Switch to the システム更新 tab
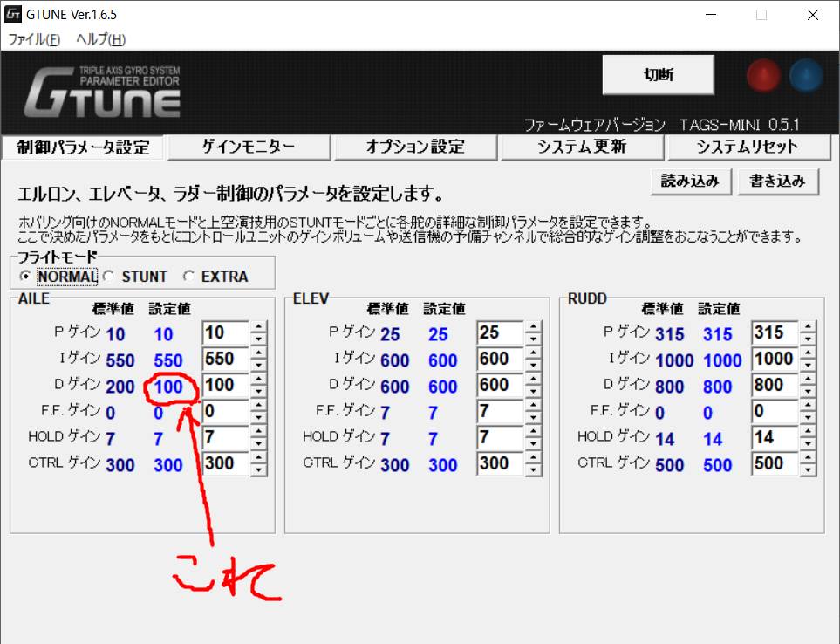 (x=583, y=147)
